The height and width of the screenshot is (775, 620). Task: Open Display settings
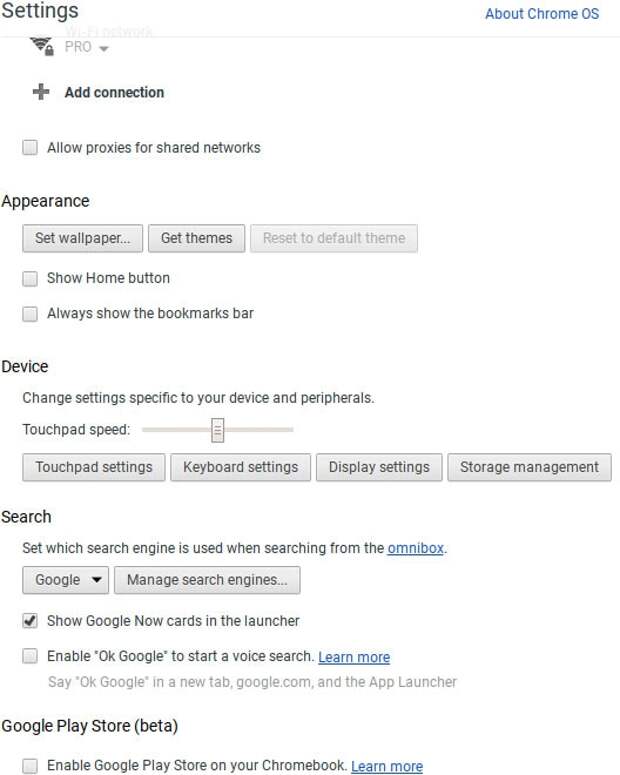coord(379,467)
